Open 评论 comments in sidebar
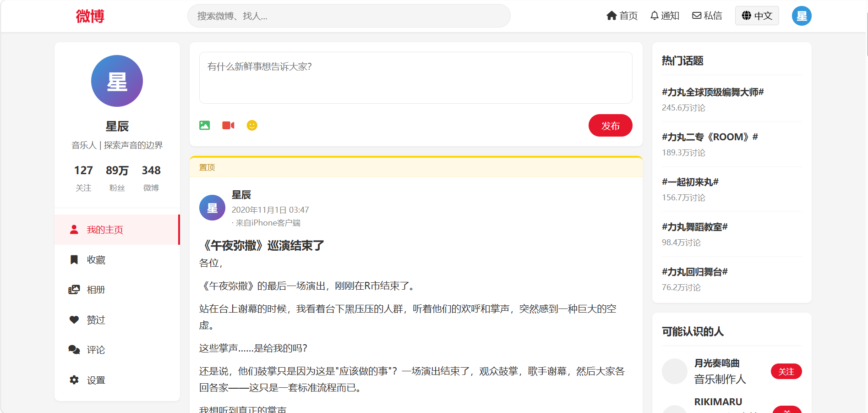868x413 pixels. pyautogui.click(x=117, y=350)
